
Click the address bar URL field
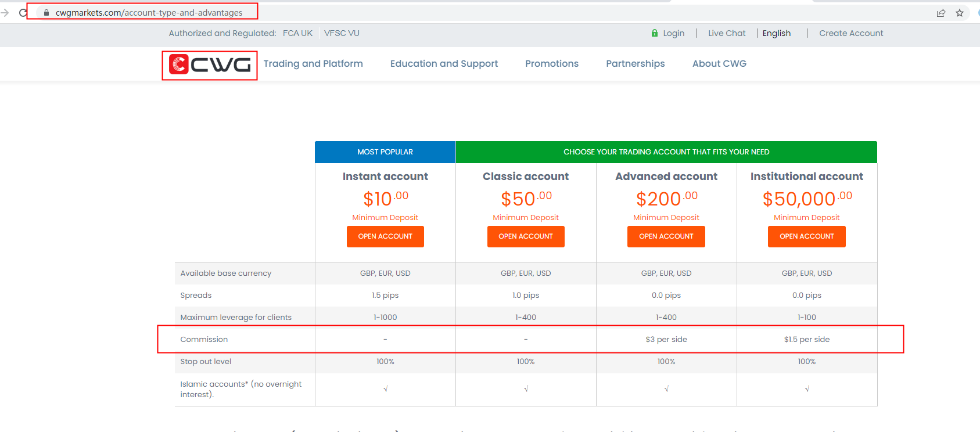tap(149, 13)
